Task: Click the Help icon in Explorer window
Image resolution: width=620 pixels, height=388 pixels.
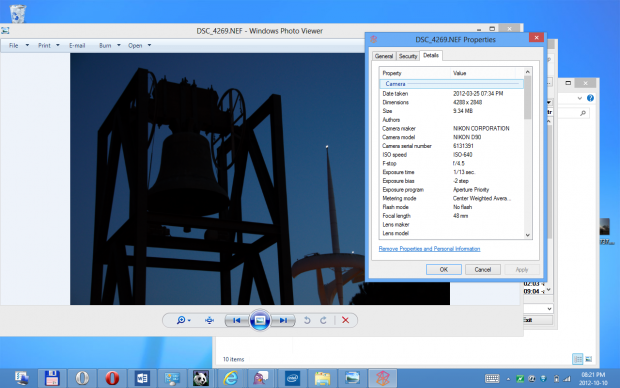Action: [590, 98]
